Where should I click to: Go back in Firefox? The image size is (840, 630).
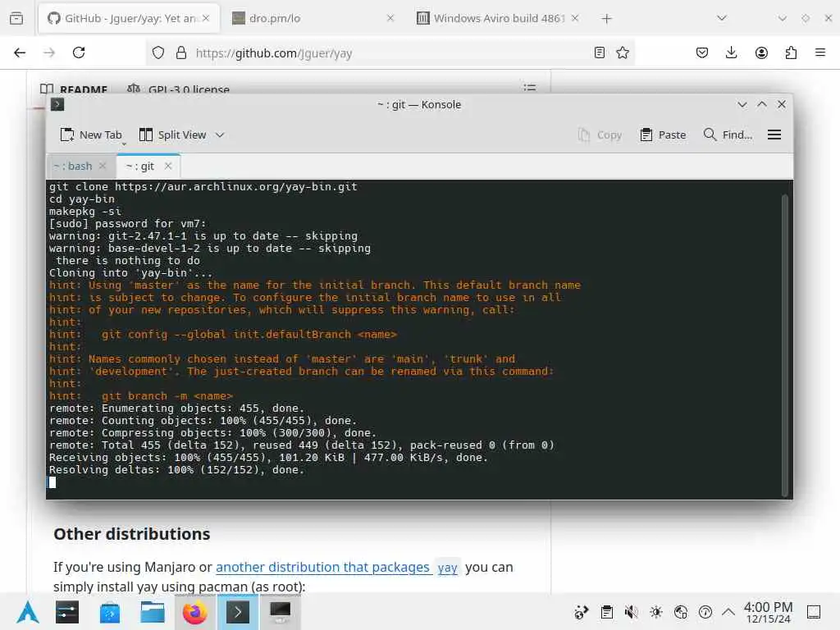(x=20, y=52)
